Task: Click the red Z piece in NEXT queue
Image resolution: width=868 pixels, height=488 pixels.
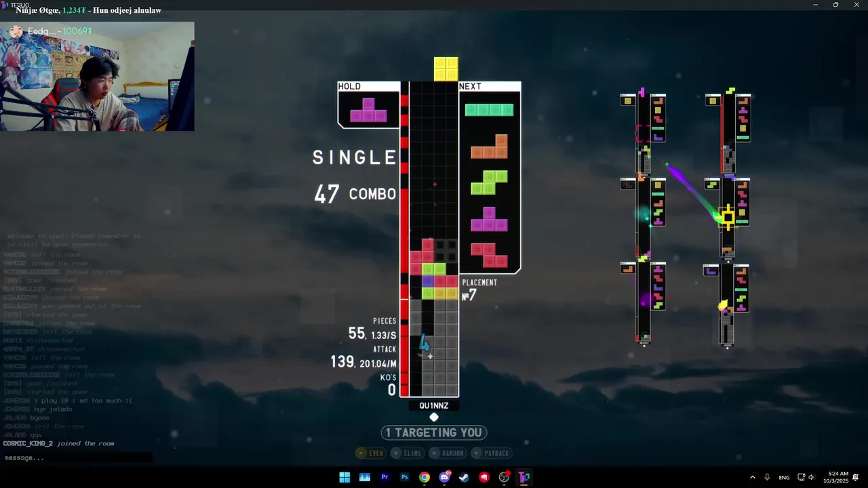Action: [490, 256]
